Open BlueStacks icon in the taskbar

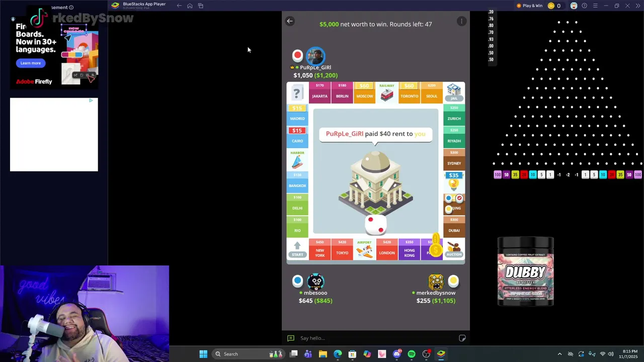coord(441,354)
